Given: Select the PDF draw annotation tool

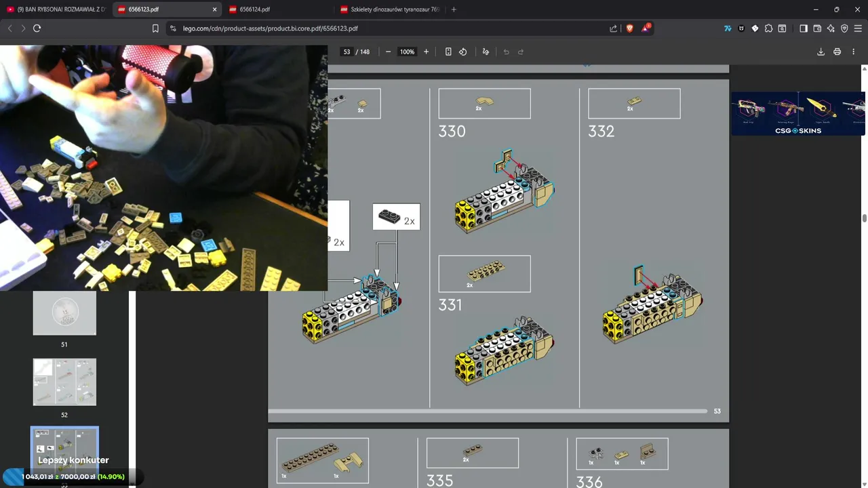Looking at the screenshot, I should (486, 52).
